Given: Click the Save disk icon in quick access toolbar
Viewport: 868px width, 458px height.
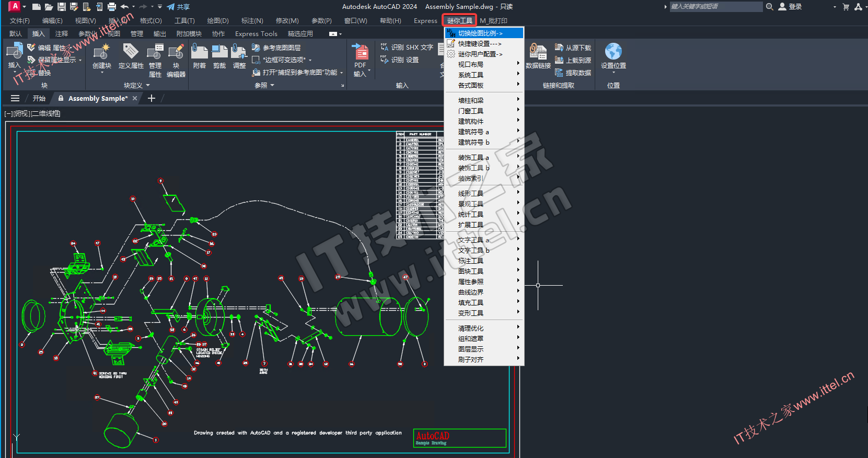Looking at the screenshot, I should (61, 7).
